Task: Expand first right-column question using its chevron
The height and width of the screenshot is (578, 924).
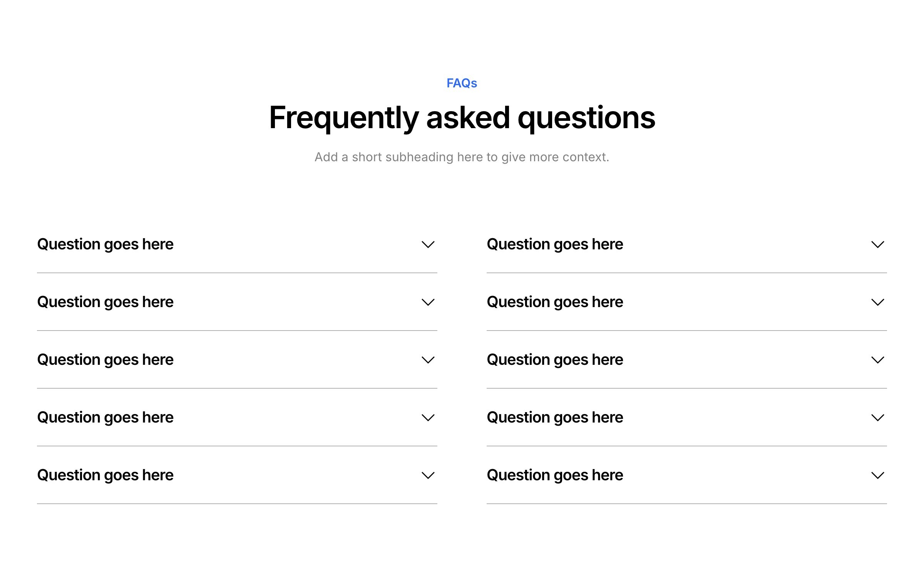Action: 877,245
